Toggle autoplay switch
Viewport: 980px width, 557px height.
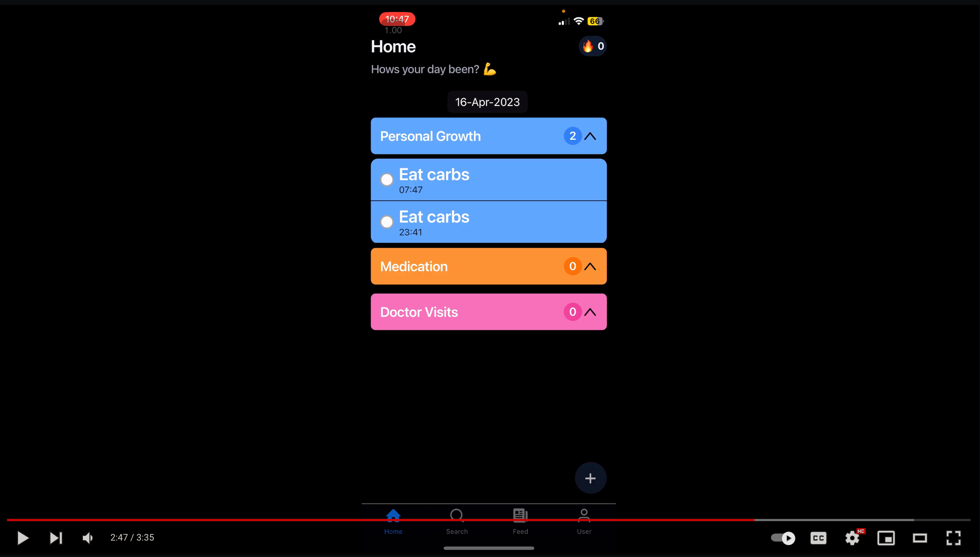[783, 538]
